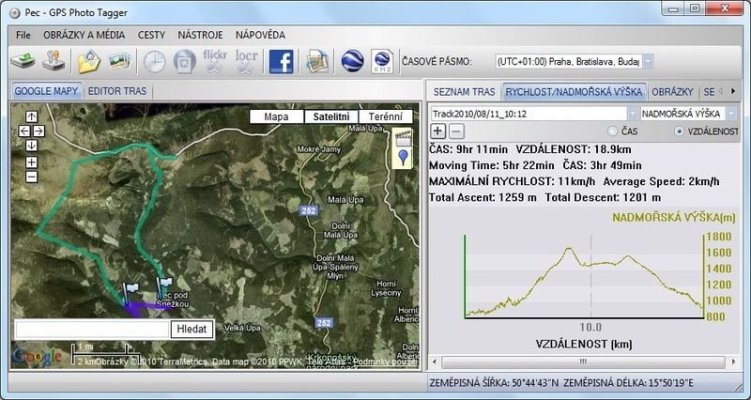Screen dimensions: 751x400
Task: Click the Facebook share icon
Action: click(281, 62)
